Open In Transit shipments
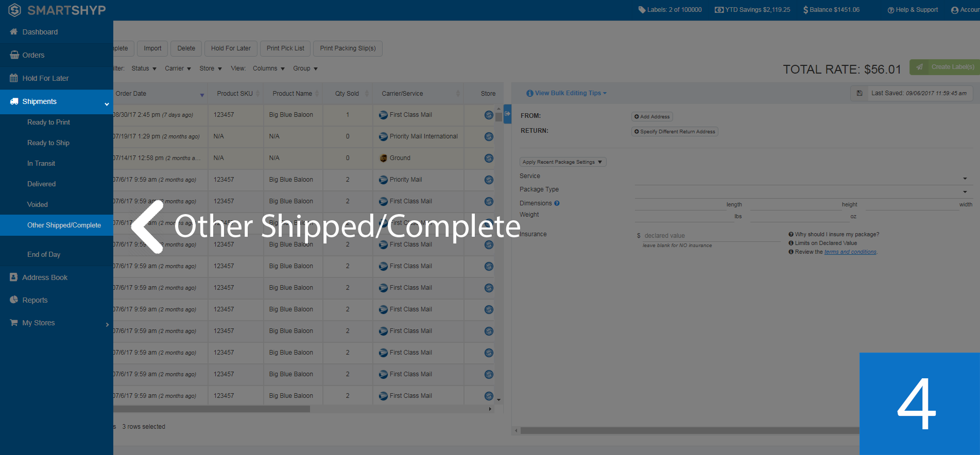The image size is (980, 455). pos(41,163)
